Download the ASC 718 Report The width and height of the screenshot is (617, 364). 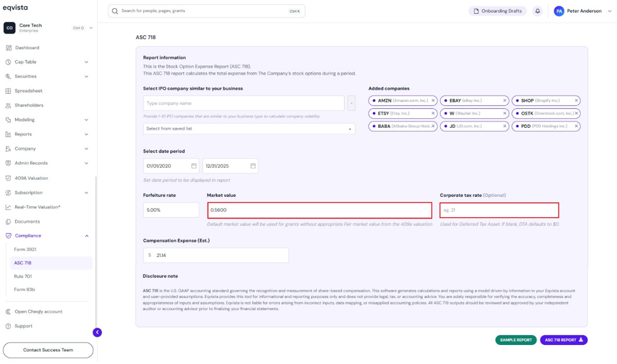point(564,340)
